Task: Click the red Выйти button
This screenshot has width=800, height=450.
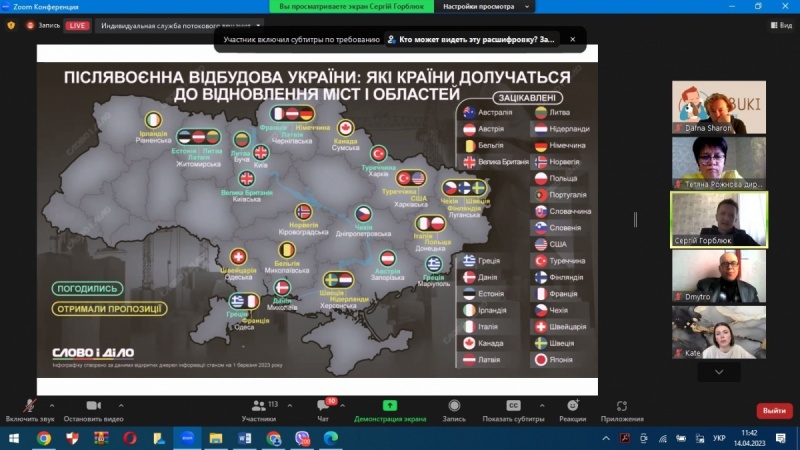Action: point(773,410)
